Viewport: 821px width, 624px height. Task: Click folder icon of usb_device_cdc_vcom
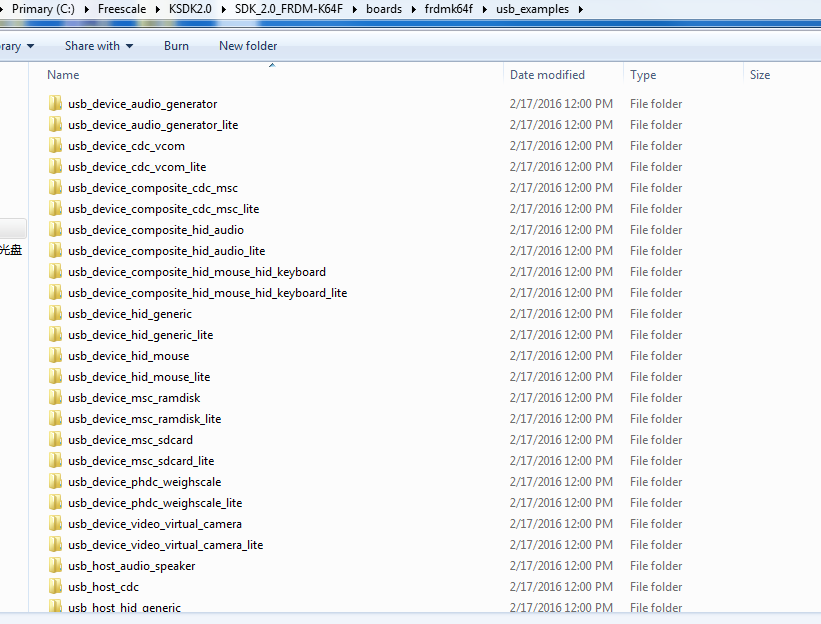[x=55, y=145]
